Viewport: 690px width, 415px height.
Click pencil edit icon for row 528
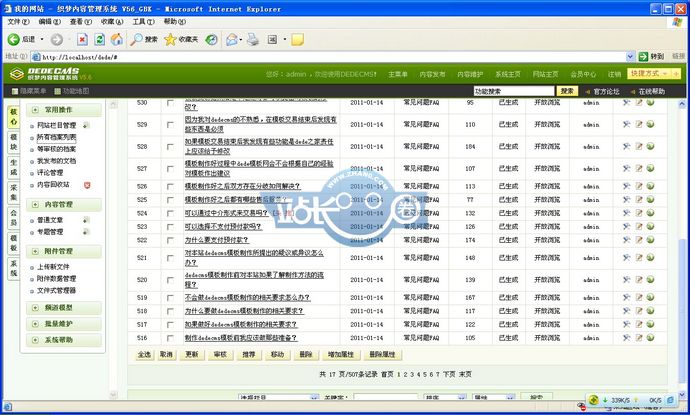click(x=639, y=146)
